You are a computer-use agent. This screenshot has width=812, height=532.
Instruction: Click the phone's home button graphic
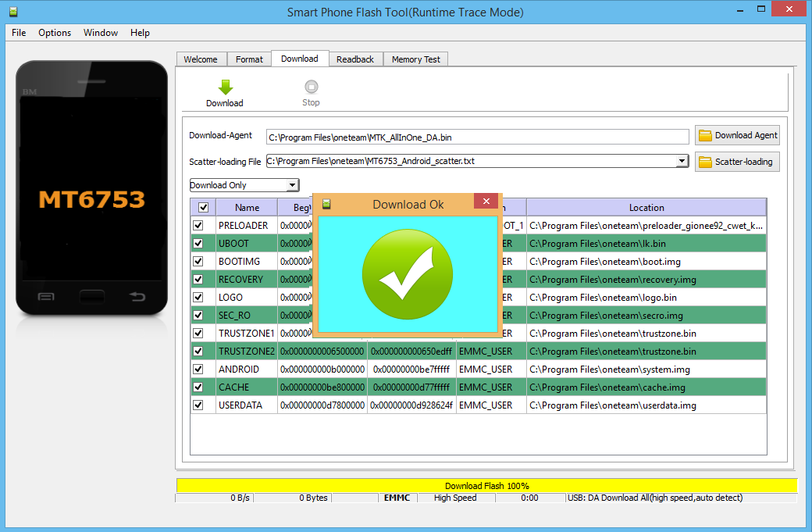(91, 297)
